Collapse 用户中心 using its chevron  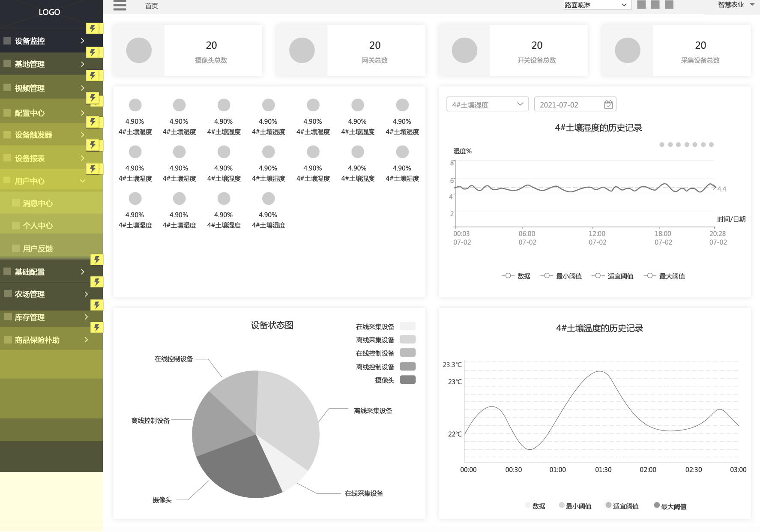83,181
